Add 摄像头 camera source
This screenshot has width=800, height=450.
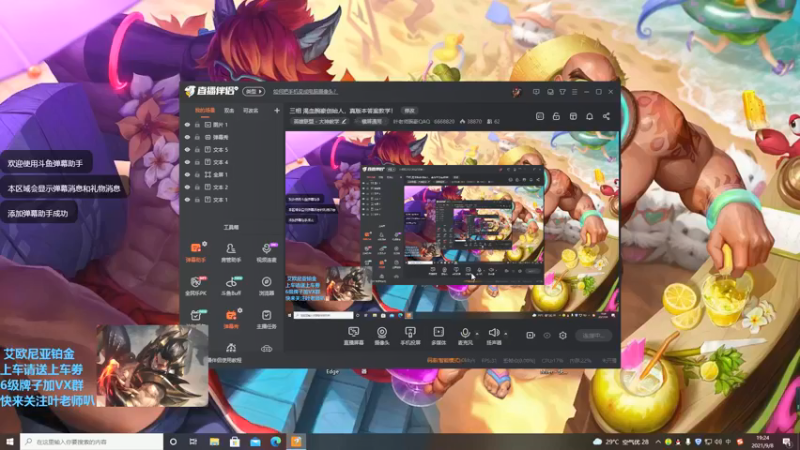(x=382, y=336)
